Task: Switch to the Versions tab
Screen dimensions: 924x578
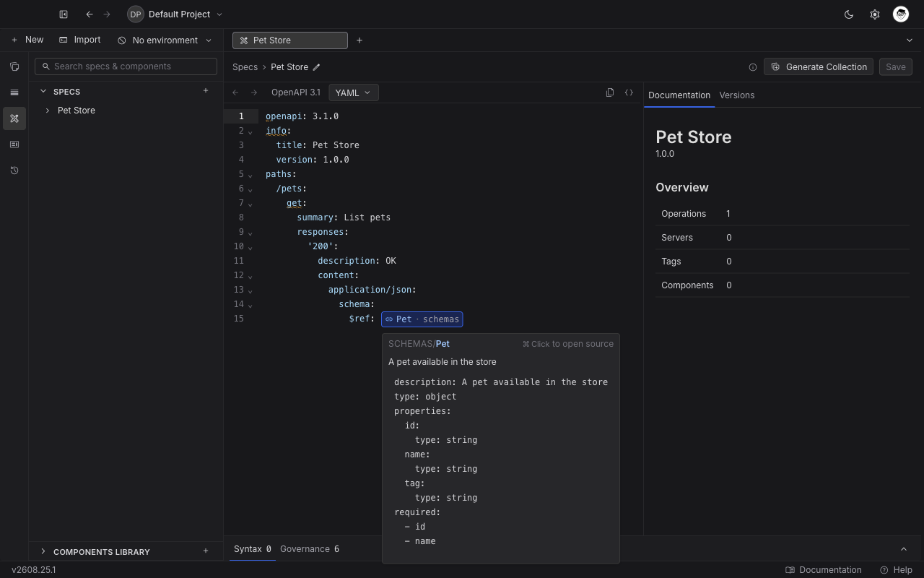Action: (737, 95)
